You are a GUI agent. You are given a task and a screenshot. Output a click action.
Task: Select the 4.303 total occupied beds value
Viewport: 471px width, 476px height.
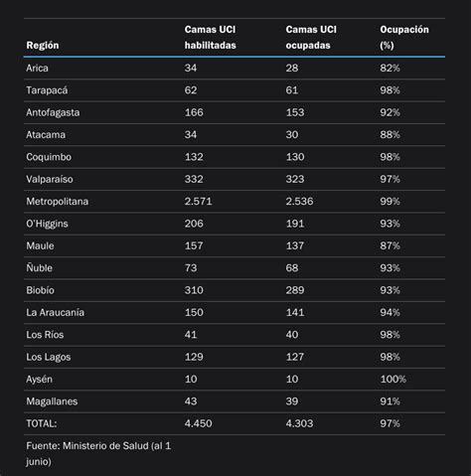299,423
